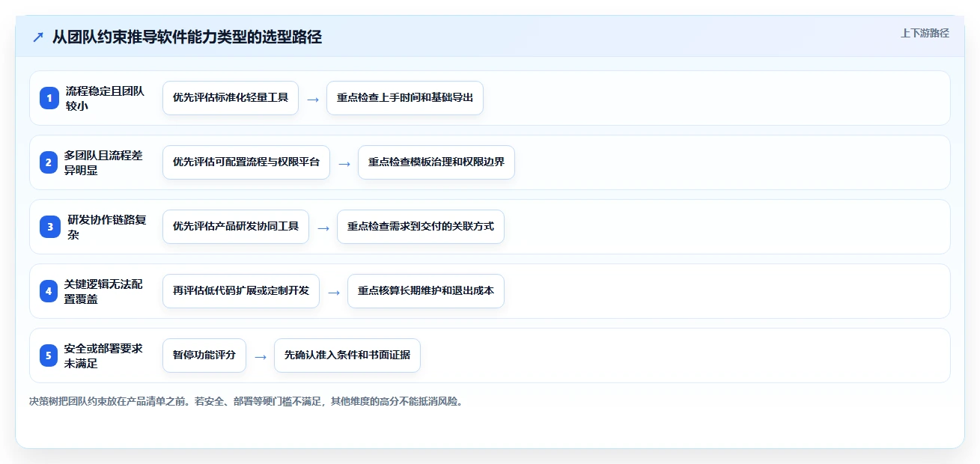Click the 安全或部署要求未满足 condition label
Image resolution: width=980 pixels, height=464 pixels.
103,355
